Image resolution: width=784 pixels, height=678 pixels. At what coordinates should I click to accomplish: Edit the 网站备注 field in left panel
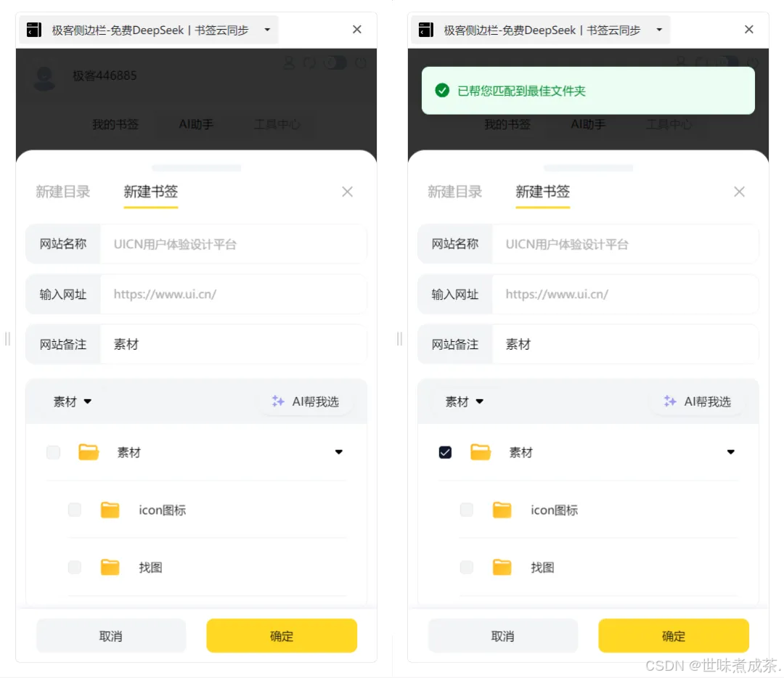[x=234, y=345]
